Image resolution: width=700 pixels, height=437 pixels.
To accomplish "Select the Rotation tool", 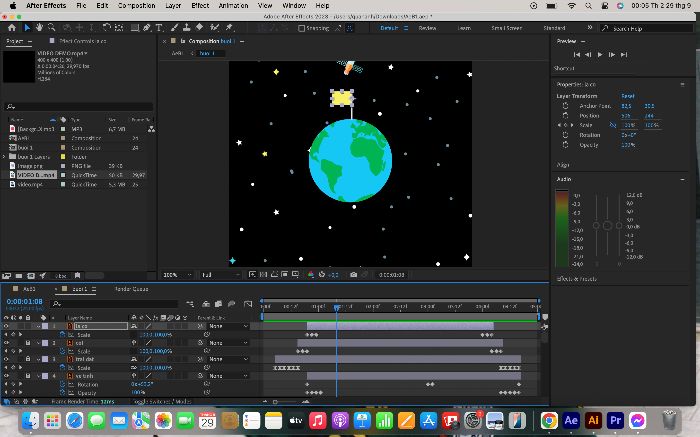I will (106, 28).
